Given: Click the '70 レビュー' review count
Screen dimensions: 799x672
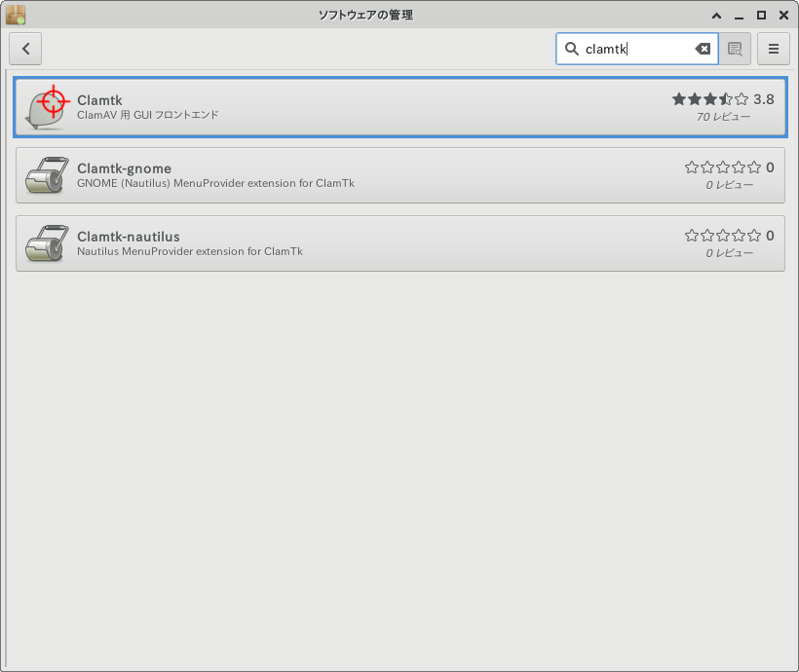Looking at the screenshot, I should [x=723, y=117].
